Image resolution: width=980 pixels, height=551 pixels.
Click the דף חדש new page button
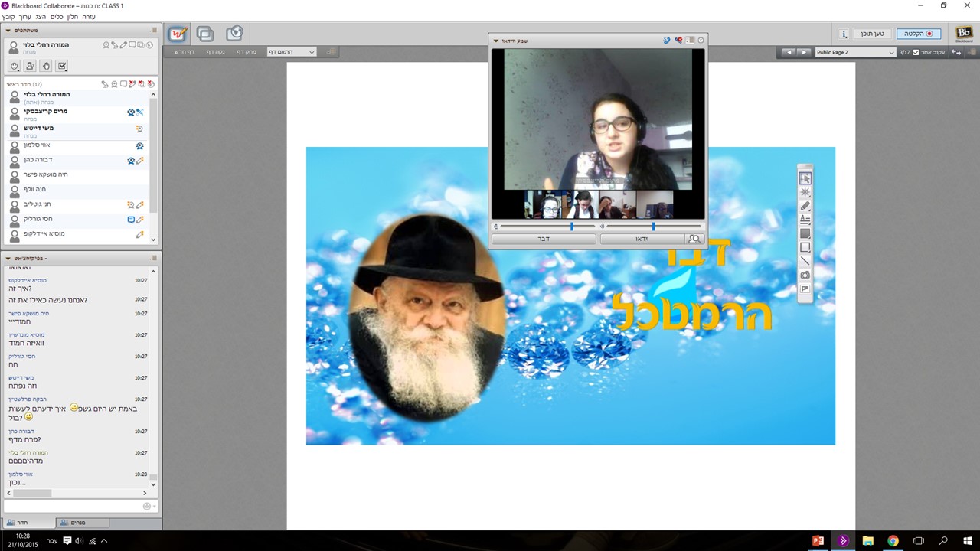(185, 52)
